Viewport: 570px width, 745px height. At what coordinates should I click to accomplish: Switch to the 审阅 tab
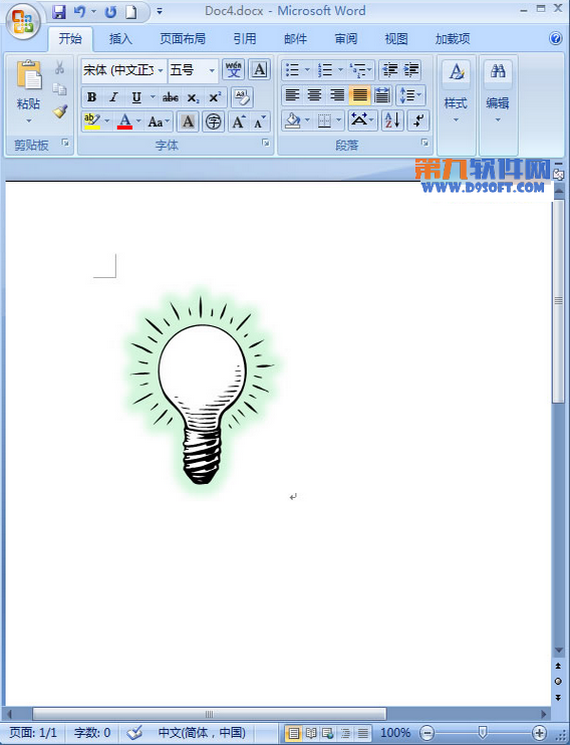tap(346, 39)
